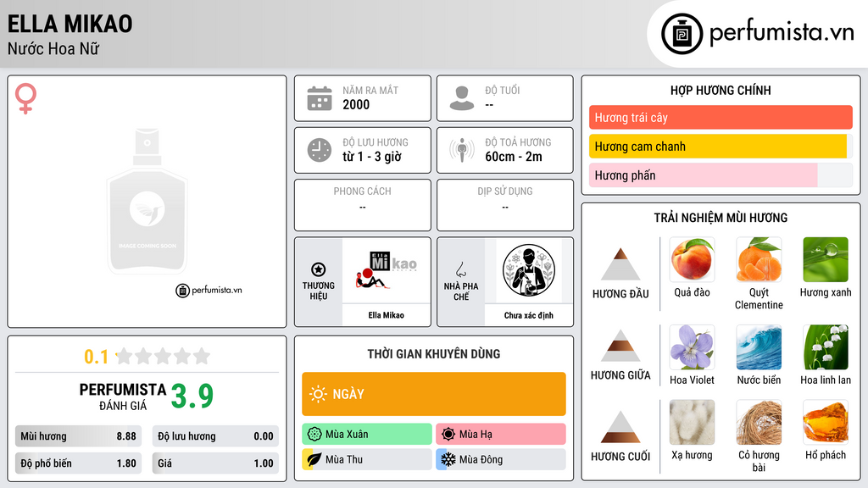Click the Độ lưu hương 0.00 score row
The width and height of the screenshot is (868, 488).
coord(215,436)
